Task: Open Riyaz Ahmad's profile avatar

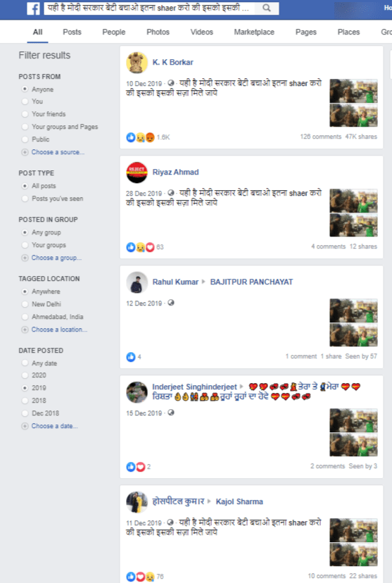Action: coord(137,173)
